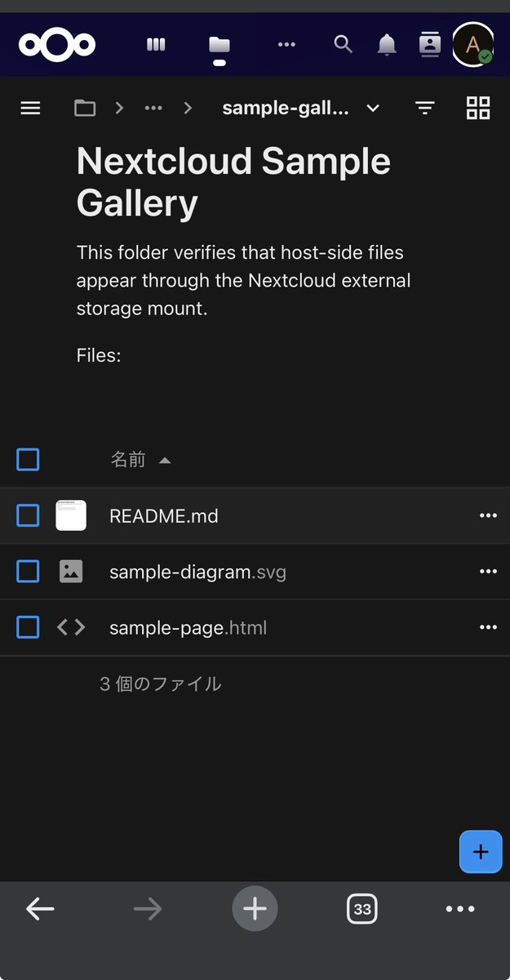510x980 pixels.
Task: Go back with browser back arrow
Action: pos(40,909)
